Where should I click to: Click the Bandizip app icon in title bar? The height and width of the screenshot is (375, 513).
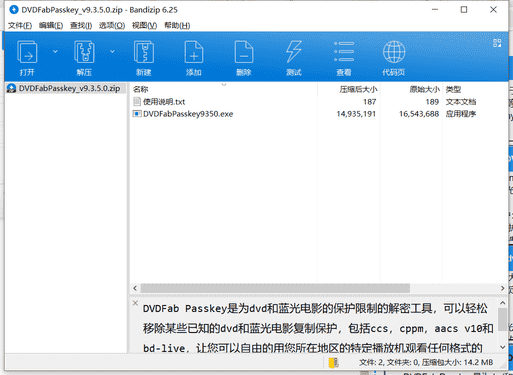[x=14, y=10]
